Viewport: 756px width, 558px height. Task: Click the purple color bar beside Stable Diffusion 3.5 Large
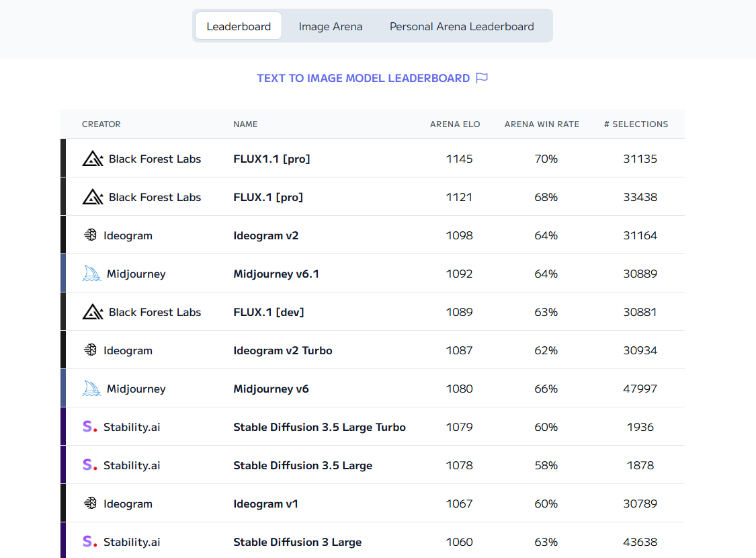tap(63, 465)
